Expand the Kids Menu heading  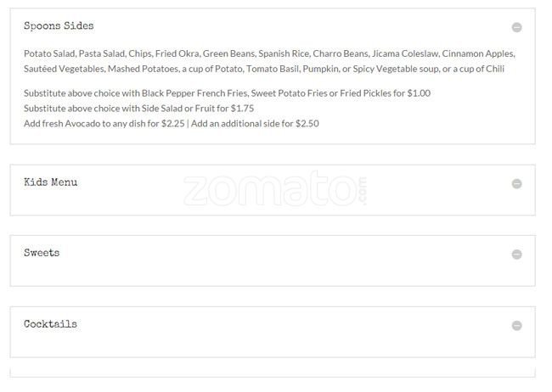(x=51, y=182)
